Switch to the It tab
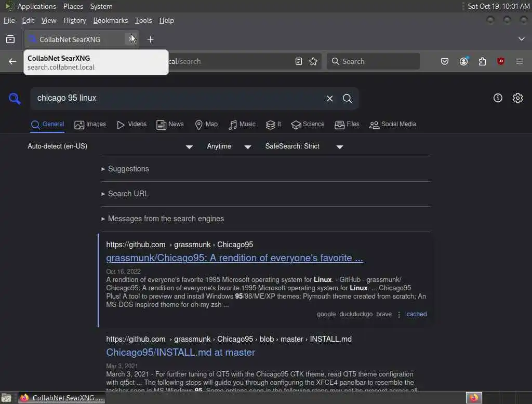 (x=273, y=125)
